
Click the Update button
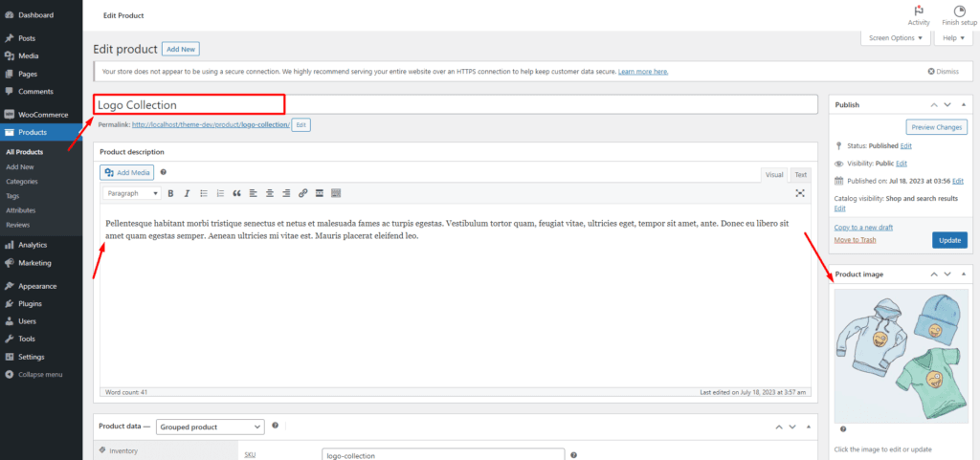coord(949,240)
